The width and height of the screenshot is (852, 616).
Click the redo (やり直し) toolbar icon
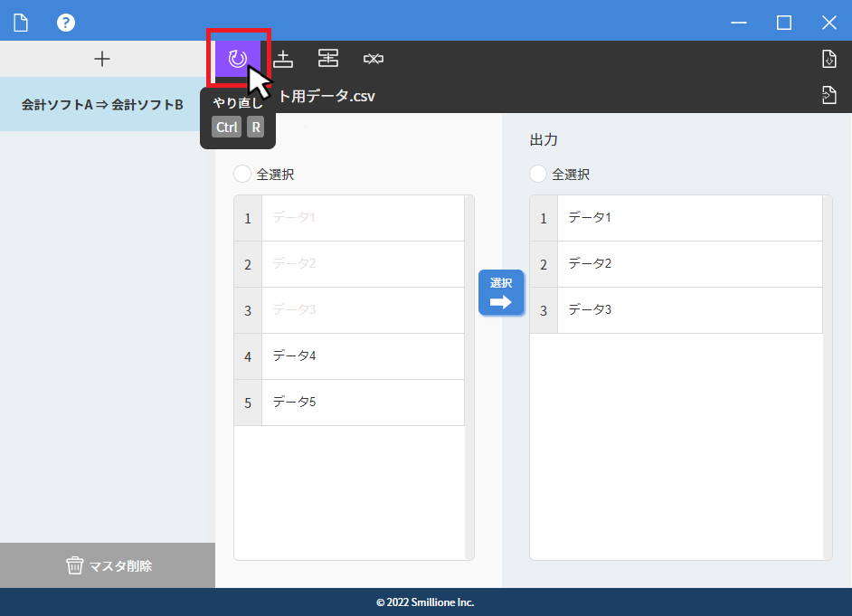(x=237, y=59)
